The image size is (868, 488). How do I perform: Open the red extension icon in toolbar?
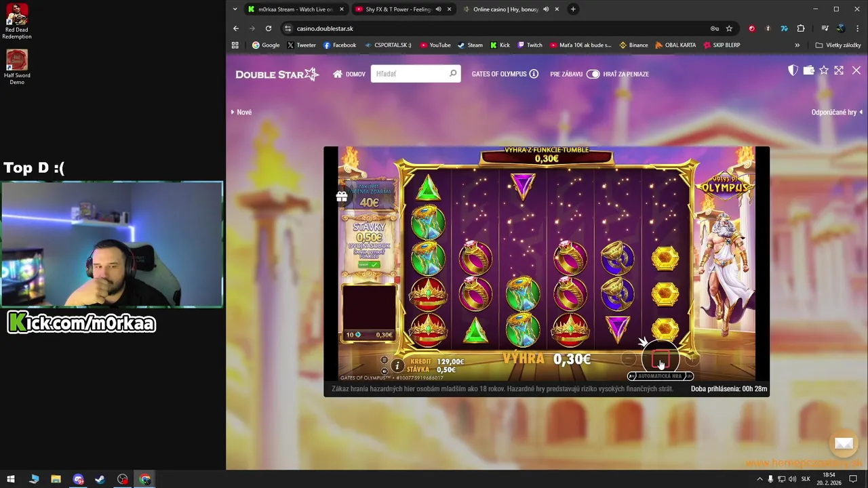pos(751,28)
